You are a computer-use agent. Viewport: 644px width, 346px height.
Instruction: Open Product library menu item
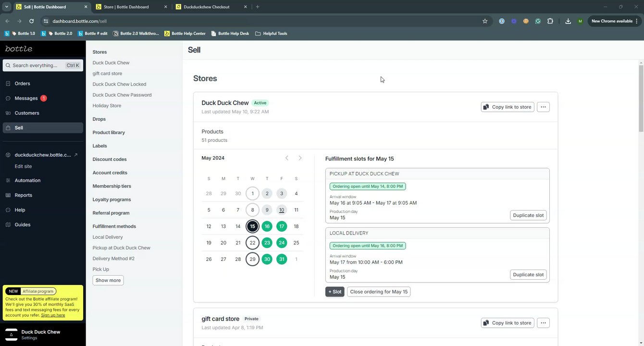(109, 133)
